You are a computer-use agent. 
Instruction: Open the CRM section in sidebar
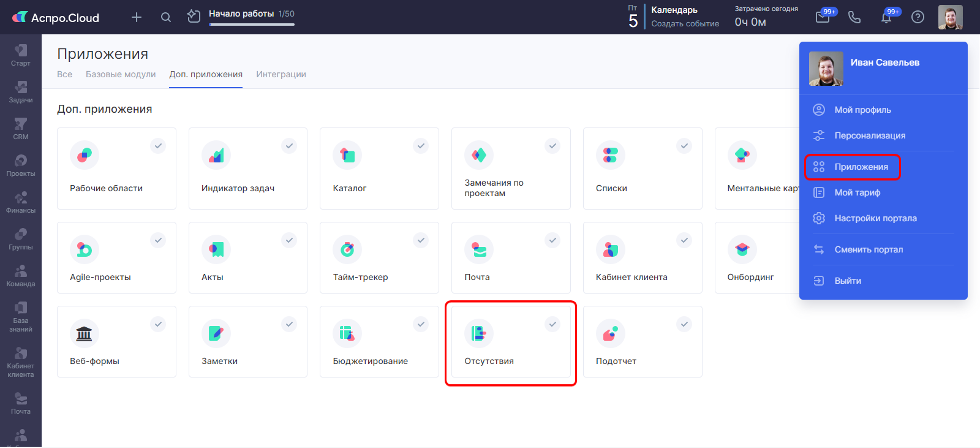pos(20,129)
